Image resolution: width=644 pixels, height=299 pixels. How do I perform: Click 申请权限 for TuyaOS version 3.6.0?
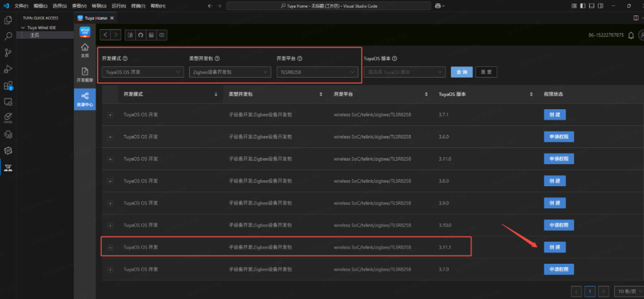tap(559, 137)
